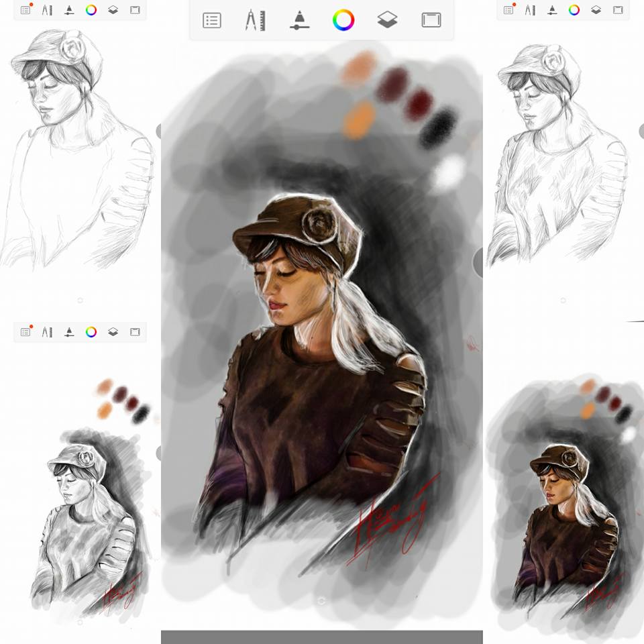Toggle fullscreen icon in the bottom-left toolbar
Viewport: 644px width, 644px height.
135,331
